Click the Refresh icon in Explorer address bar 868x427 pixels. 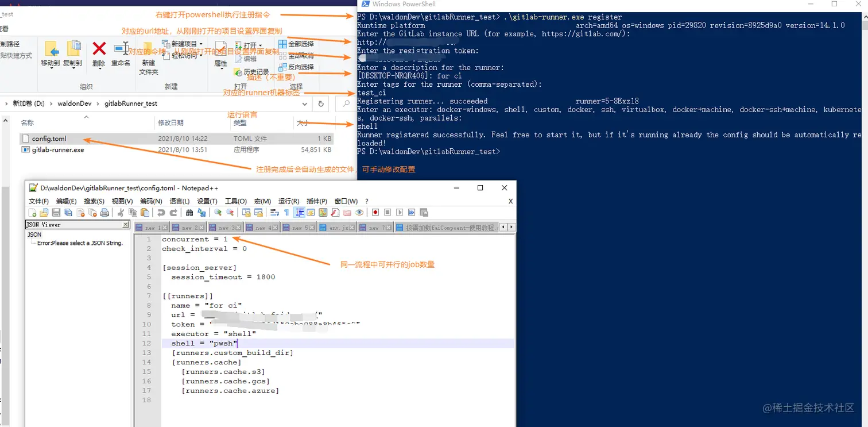pyautogui.click(x=321, y=104)
